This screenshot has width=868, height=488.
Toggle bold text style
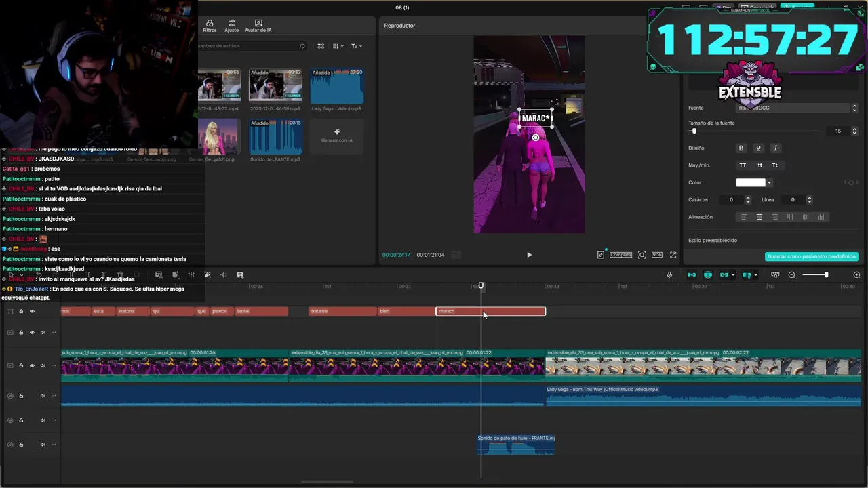pos(741,148)
